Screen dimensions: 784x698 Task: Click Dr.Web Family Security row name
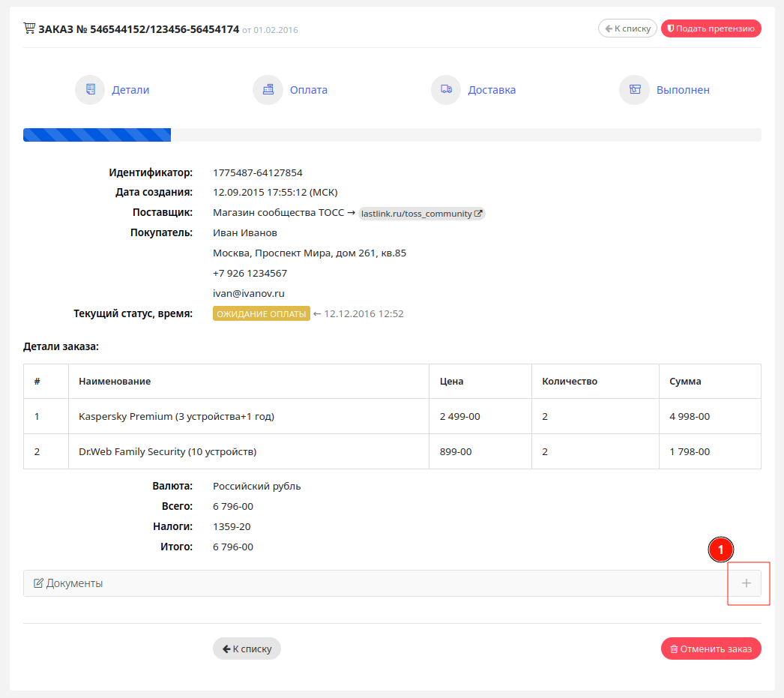coord(167,451)
